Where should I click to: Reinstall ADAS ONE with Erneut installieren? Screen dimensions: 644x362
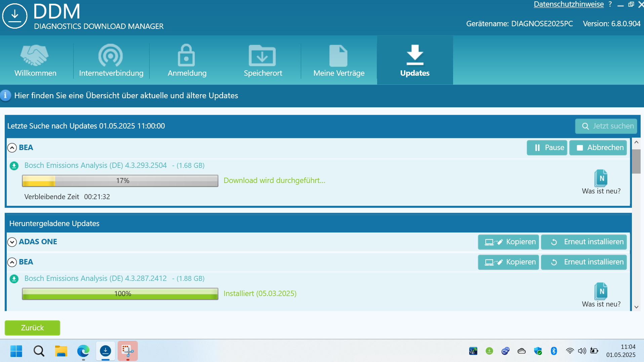(x=584, y=242)
